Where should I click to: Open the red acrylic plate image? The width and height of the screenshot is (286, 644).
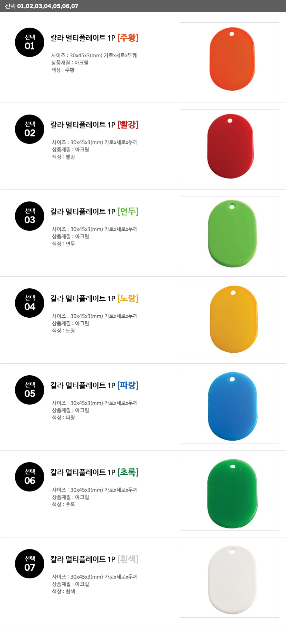point(230,146)
